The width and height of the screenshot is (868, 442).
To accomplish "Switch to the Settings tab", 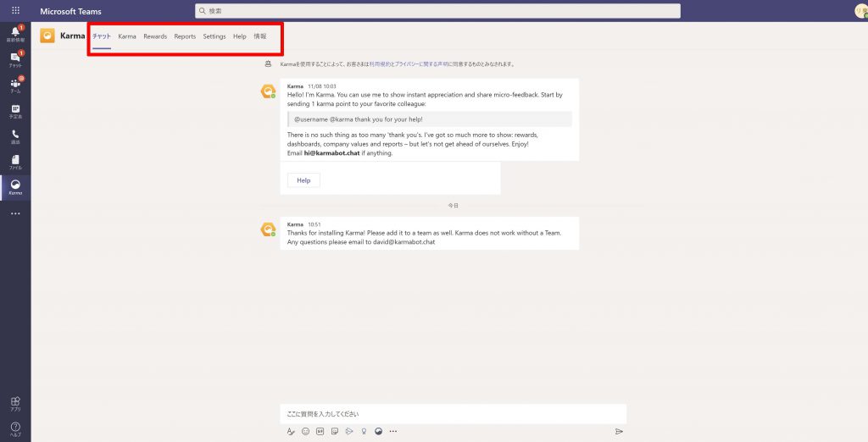I will point(214,36).
